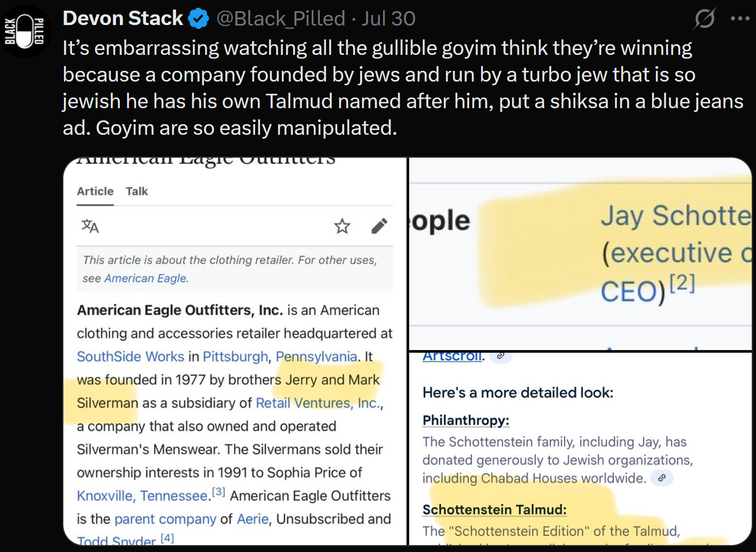This screenshot has width=756, height=552.
Task: Open the top-right CEO infobox image
Action: pyautogui.click(x=581, y=254)
